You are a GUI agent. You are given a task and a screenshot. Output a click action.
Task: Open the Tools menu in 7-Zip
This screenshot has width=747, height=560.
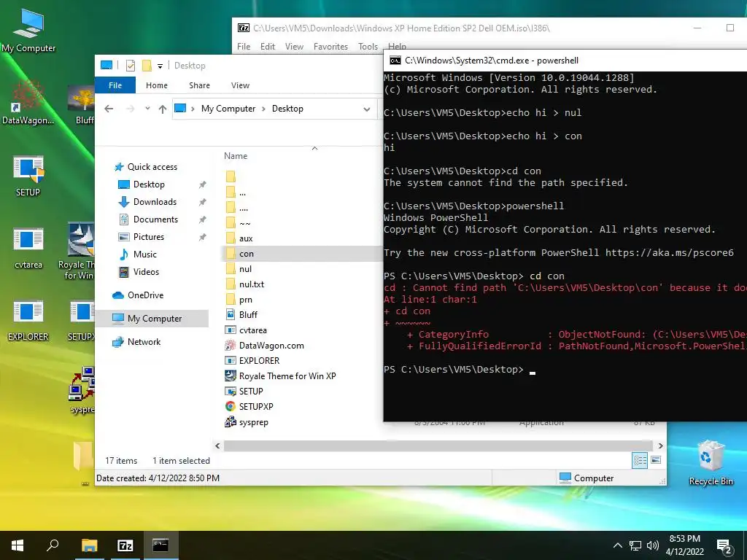pyautogui.click(x=368, y=46)
